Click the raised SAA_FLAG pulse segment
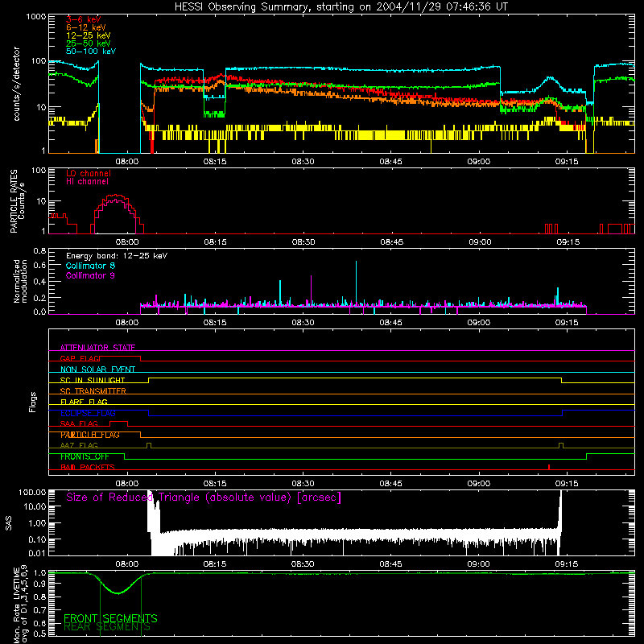The height and width of the screenshot is (644, 644). pyautogui.click(x=118, y=422)
